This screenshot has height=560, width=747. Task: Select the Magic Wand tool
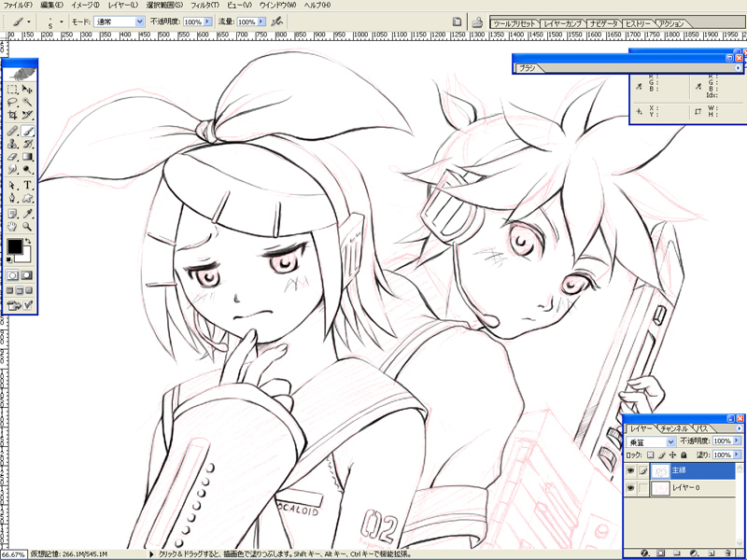27,102
